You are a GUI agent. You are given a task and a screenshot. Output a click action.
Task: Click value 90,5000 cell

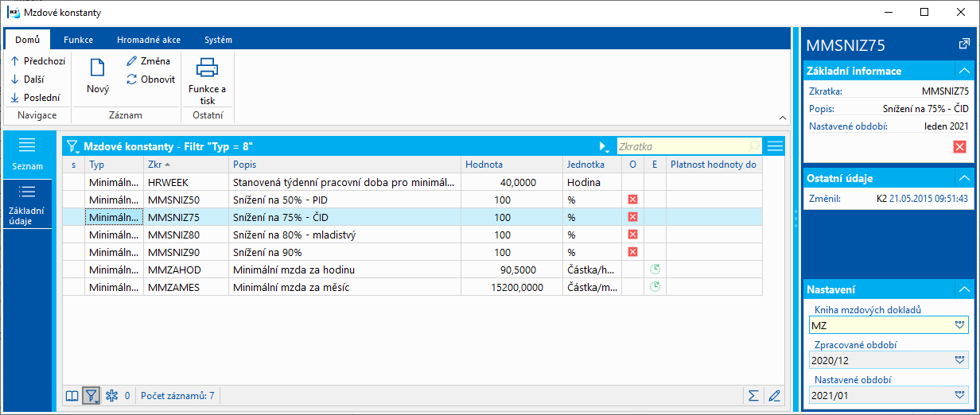[511, 270]
